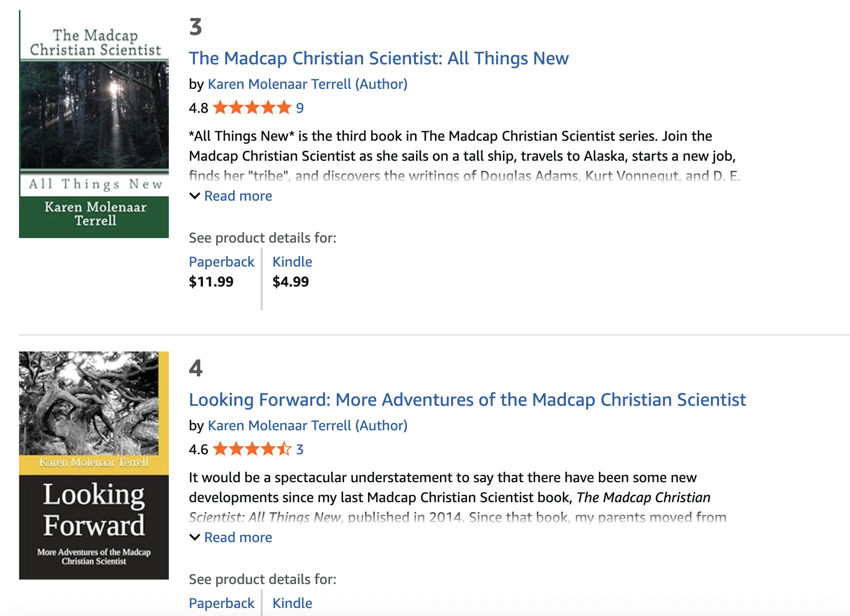Select Kindle format for All Things New

292,262
